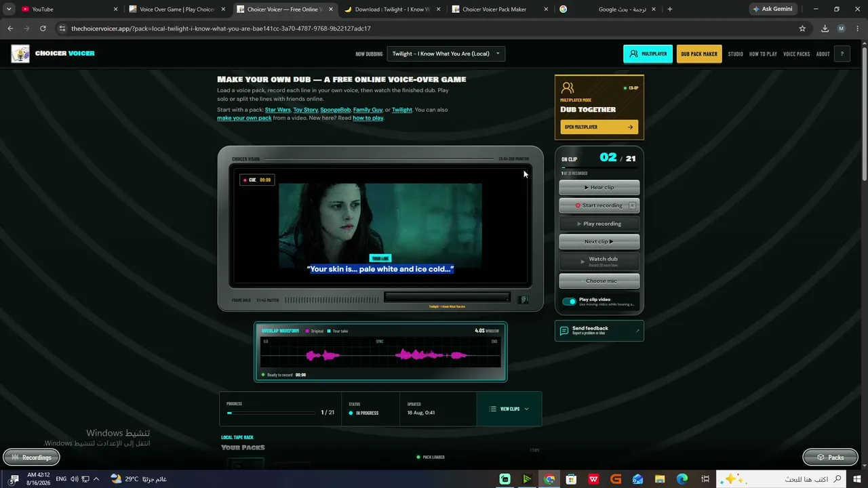
Task: Open the How To Play menu item
Action: click(763, 54)
